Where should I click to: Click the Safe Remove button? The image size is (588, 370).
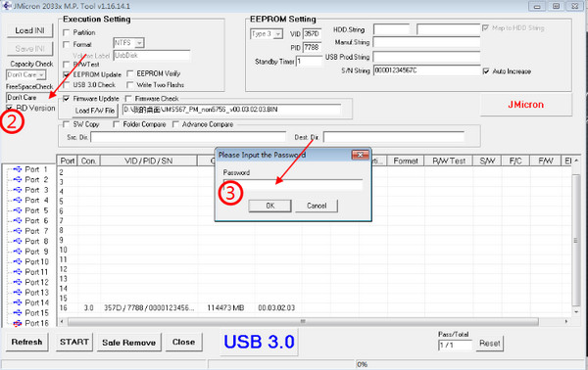pos(129,343)
